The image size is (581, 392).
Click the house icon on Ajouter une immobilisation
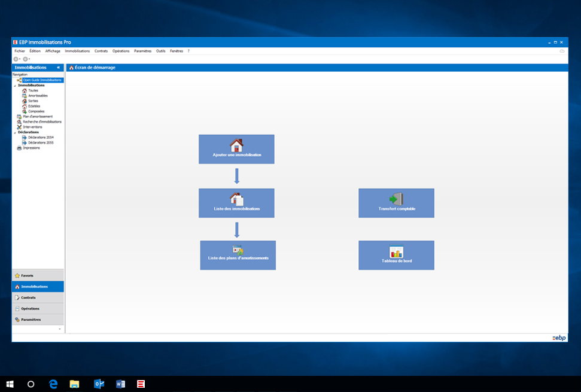click(x=236, y=145)
